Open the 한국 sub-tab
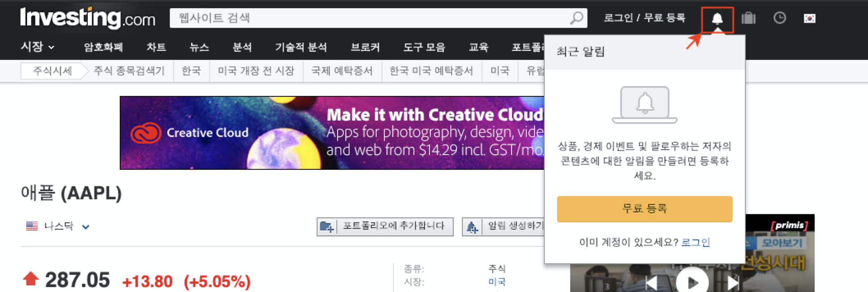This screenshot has height=292, width=868. tap(191, 71)
